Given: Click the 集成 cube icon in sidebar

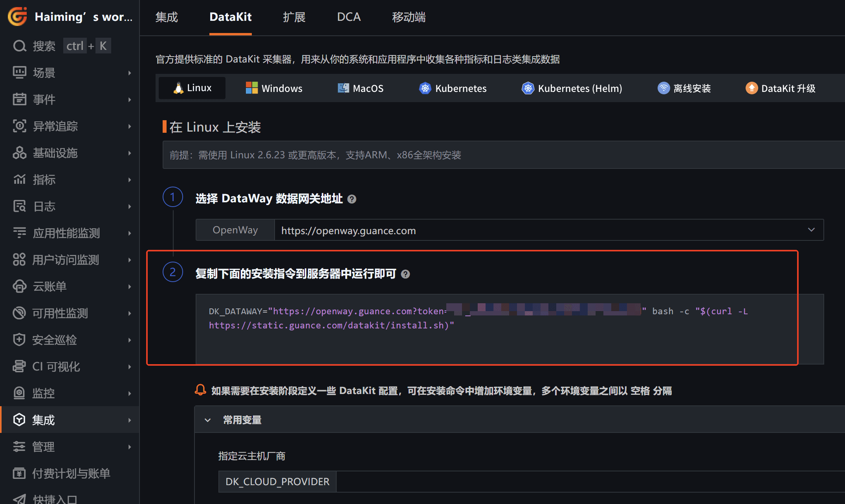Looking at the screenshot, I should point(19,420).
